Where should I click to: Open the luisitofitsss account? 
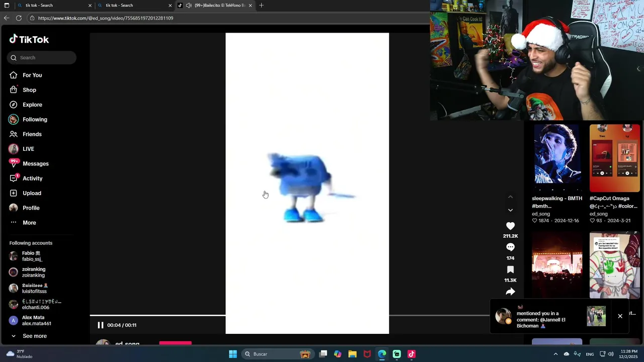34,289
